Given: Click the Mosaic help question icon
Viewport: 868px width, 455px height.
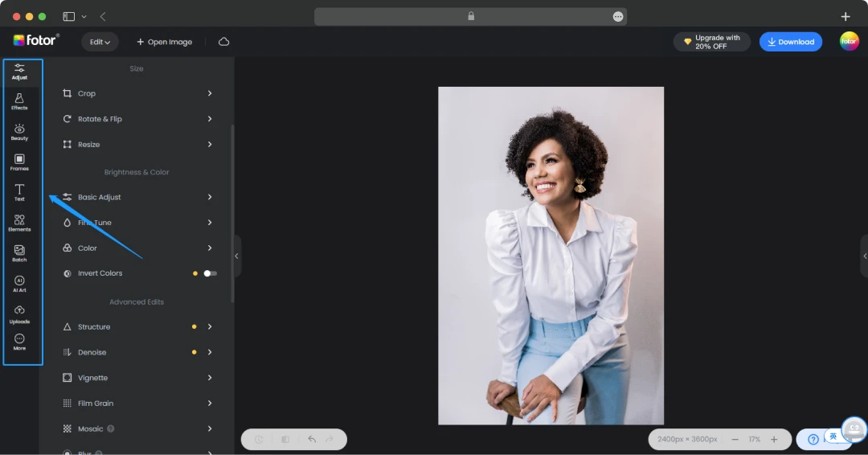Looking at the screenshot, I should click(x=111, y=428).
